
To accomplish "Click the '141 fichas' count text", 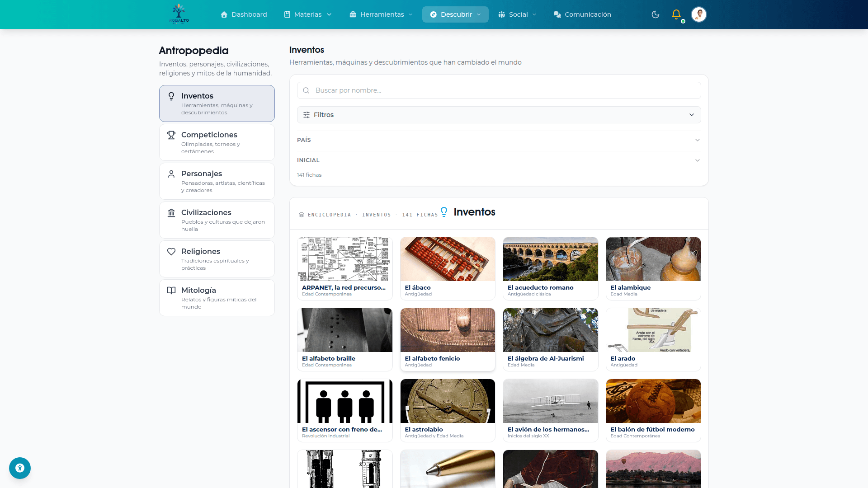I will click(x=309, y=175).
